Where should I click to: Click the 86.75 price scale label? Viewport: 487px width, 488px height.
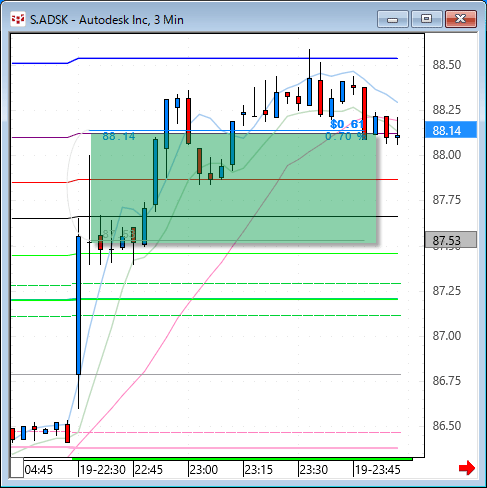[447, 381]
